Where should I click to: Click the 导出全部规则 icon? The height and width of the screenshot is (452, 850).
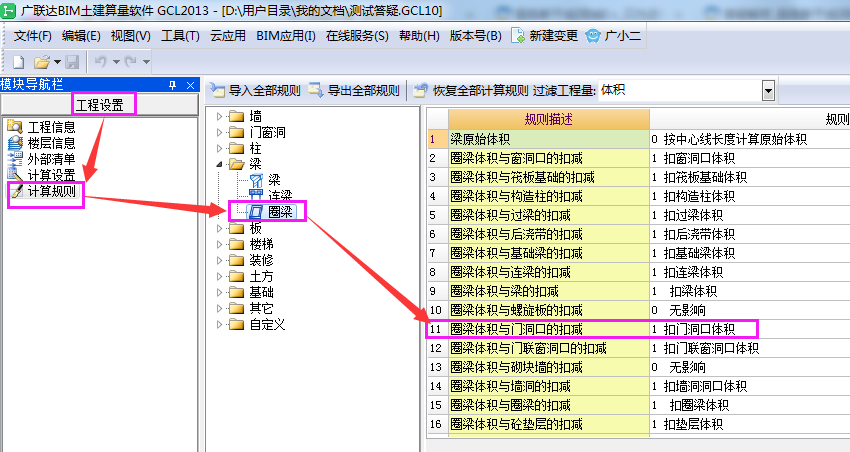tap(316, 91)
